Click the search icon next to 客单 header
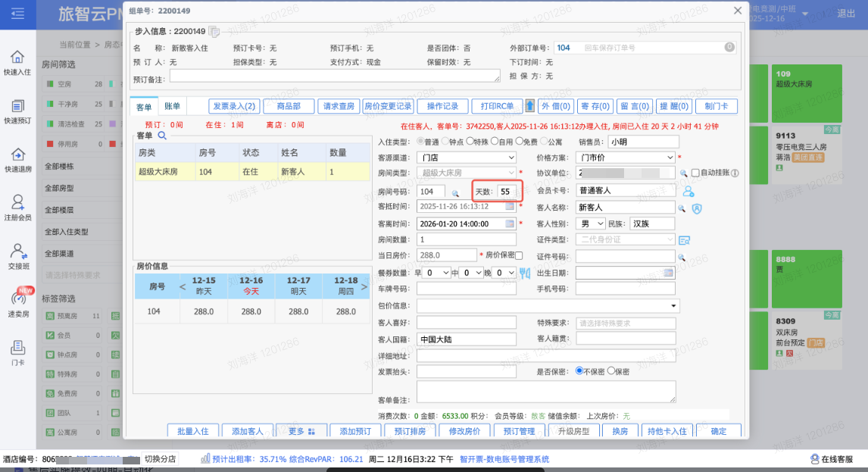 click(161, 136)
